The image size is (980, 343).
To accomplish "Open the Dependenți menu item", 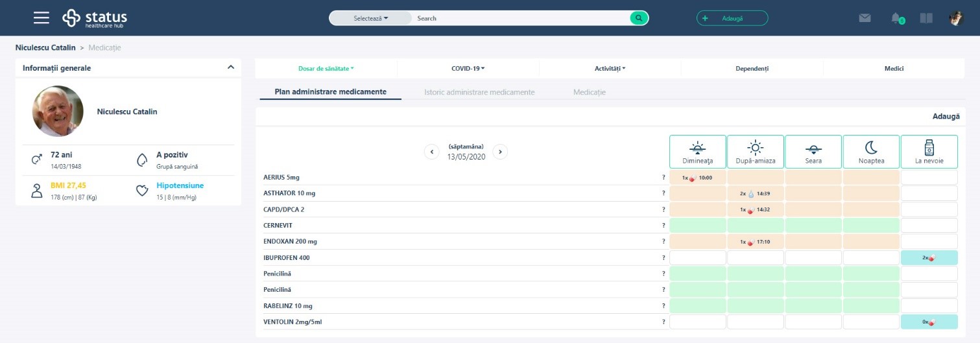I will pos(752,68).
